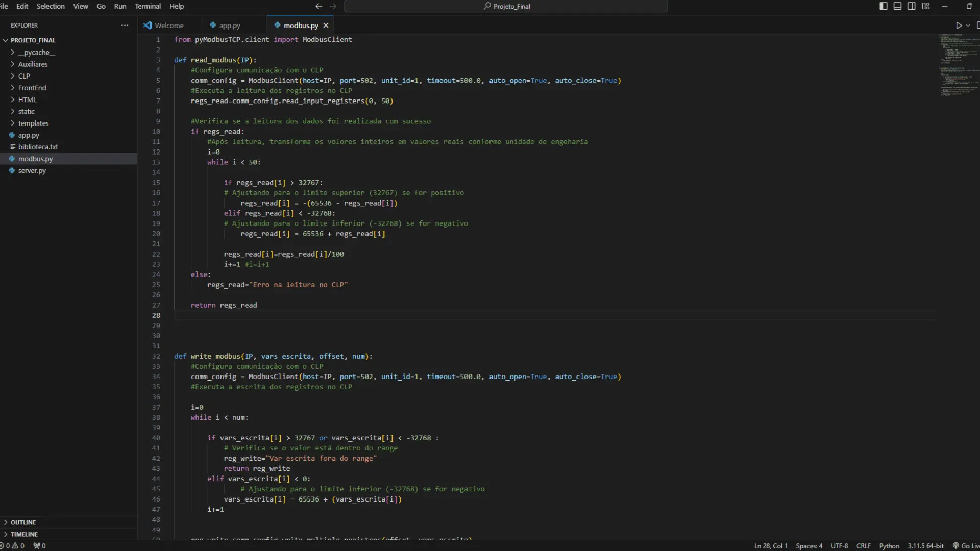Open the Edit menu
This screenshot has height=551, width=980.
click(22, 6)
